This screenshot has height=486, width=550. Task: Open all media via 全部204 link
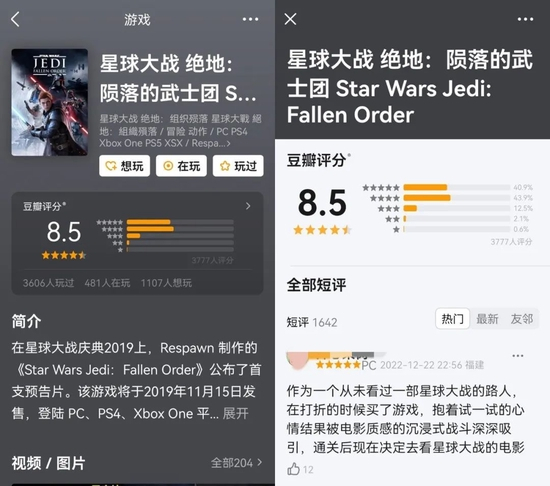[x=236, y=463]
